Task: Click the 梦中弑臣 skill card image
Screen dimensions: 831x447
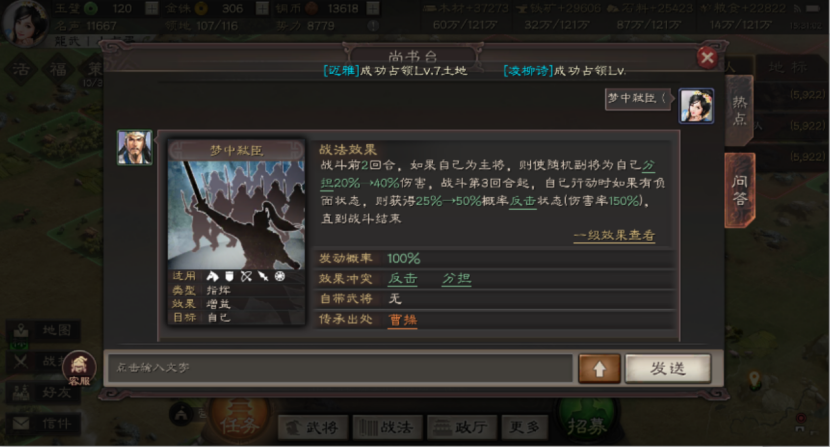Action: [x=236, y=215]
